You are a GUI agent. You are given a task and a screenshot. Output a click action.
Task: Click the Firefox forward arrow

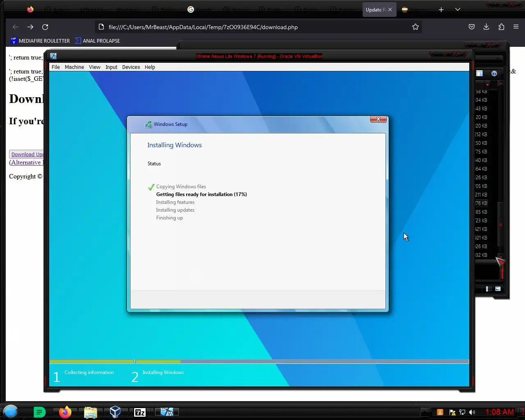30,27
